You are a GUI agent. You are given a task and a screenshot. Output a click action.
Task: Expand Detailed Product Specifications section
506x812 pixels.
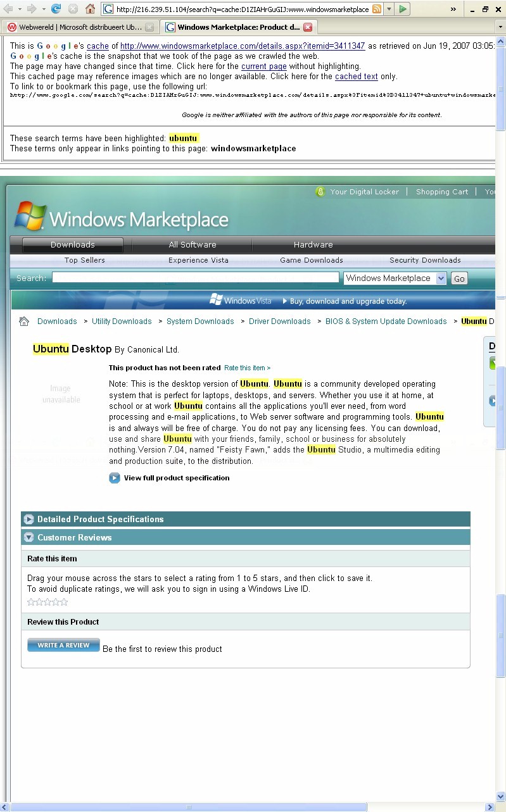pos(246,519)
